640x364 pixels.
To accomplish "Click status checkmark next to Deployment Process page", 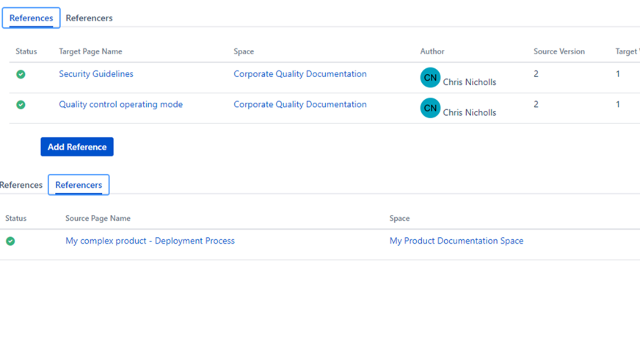I will [x=10, y=241].
